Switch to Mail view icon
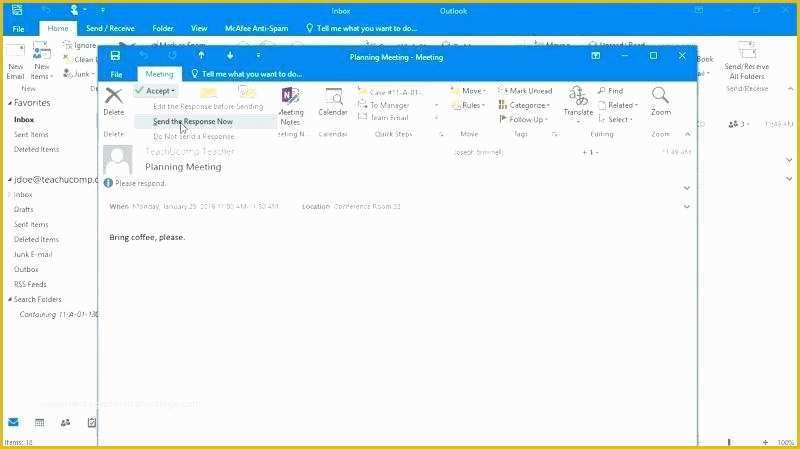800x449 pixels. pos(14,422)
